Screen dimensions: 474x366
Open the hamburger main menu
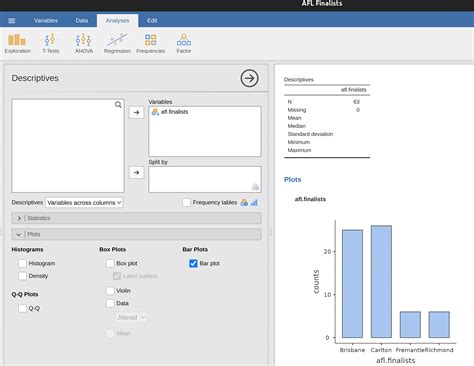click(x=12, y=21)
